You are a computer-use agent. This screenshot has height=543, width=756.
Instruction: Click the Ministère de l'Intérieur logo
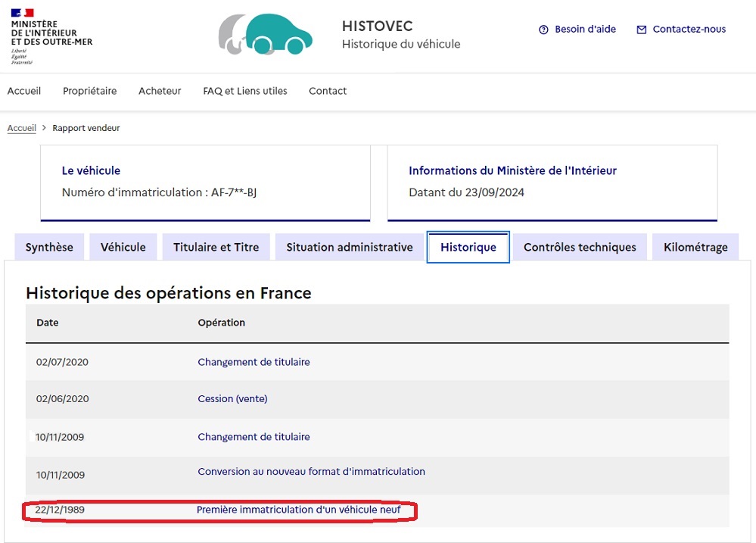pos(51,36)
